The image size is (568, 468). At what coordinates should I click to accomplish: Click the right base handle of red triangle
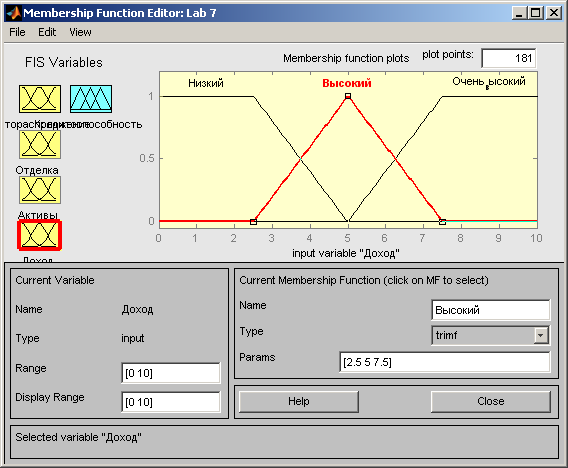[442, 222]
